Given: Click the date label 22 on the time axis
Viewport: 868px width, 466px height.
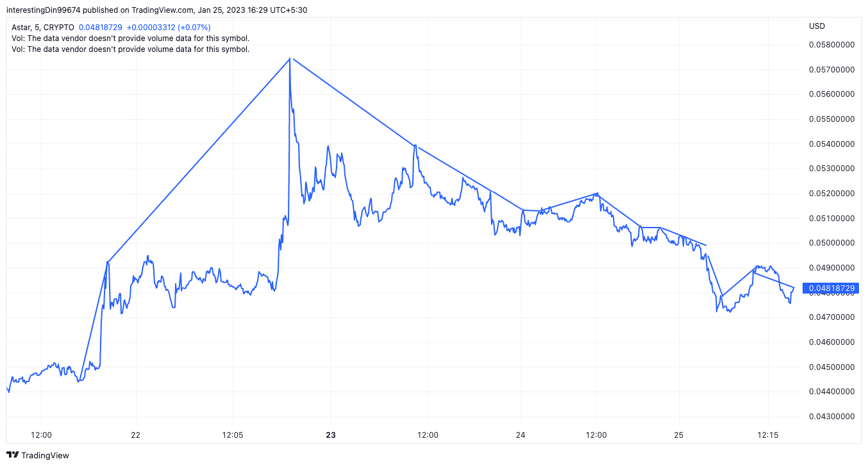Looking at the screenshot, I should click(x=135, y=435).
